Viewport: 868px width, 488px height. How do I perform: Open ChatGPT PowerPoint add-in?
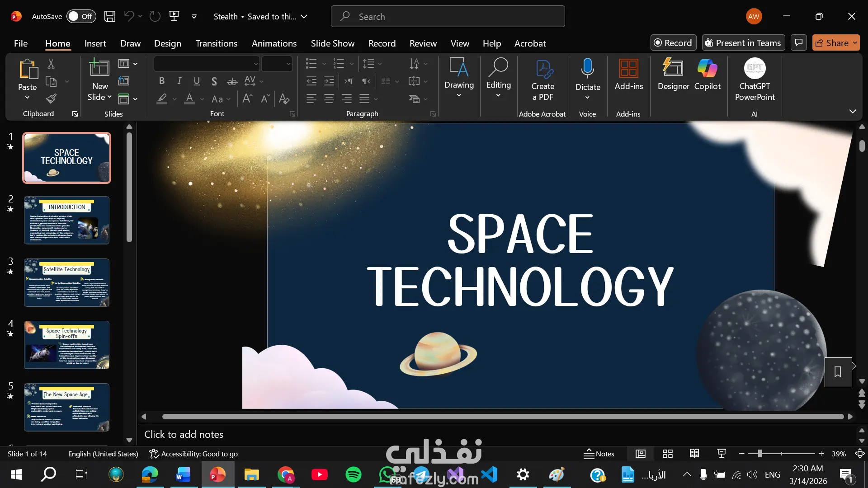pos(755,80)
